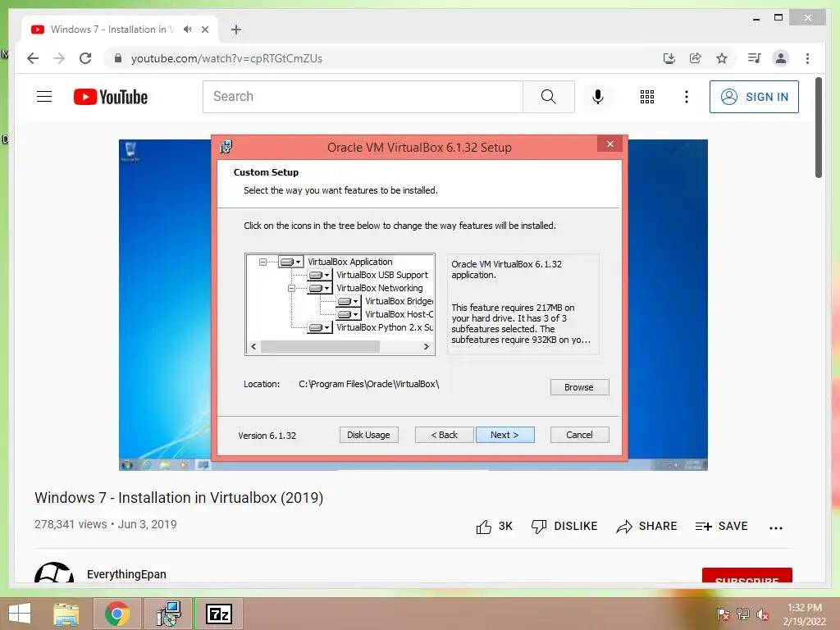Open the media controls icon in Chrome
The image size is (840, 630).
755,58
